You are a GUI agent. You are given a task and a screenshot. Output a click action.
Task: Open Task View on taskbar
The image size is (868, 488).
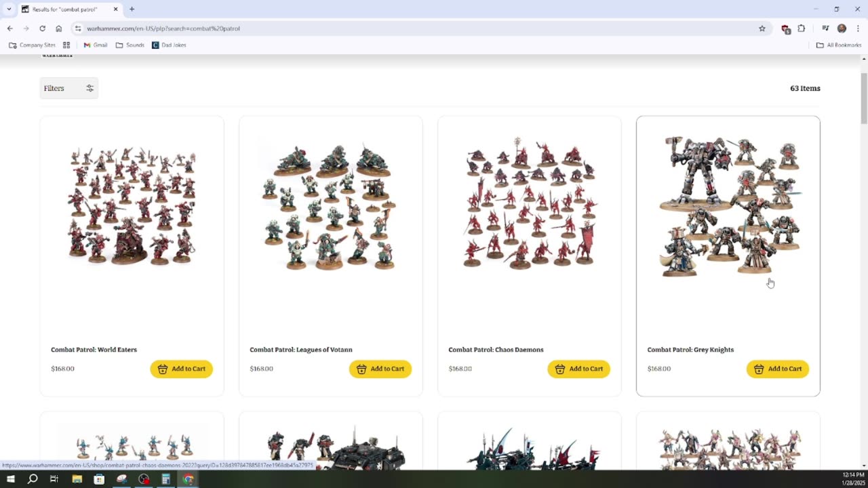(54, 479)
